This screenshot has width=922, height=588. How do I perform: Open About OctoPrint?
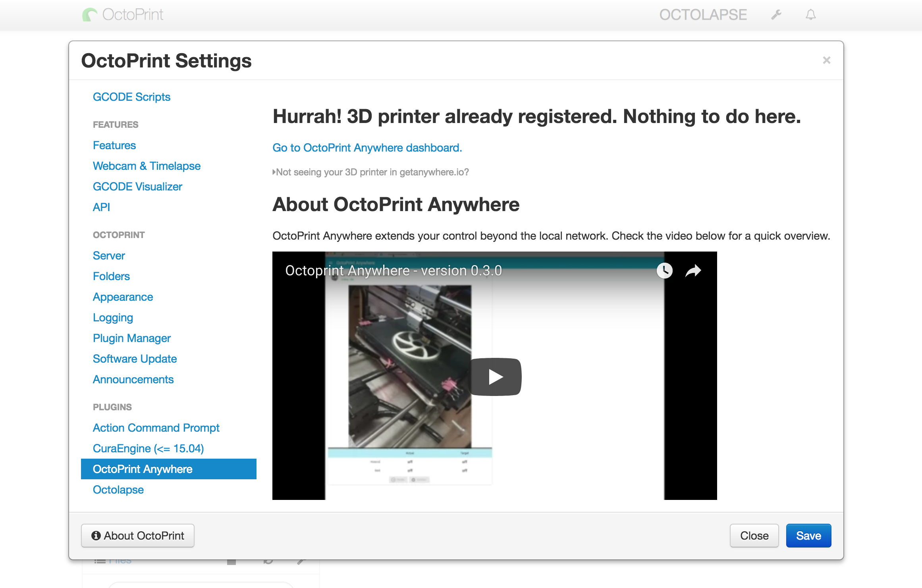[x=137, y=535]
